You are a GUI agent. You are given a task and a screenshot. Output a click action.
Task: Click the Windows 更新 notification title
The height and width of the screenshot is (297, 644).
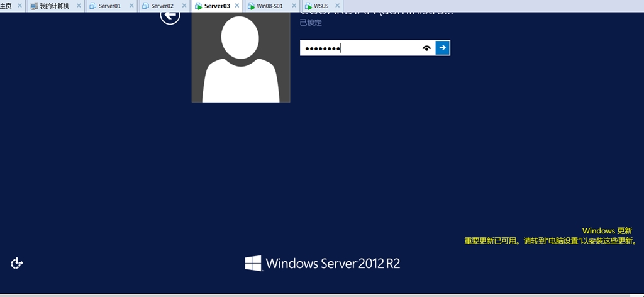click(x=607, y=231)
